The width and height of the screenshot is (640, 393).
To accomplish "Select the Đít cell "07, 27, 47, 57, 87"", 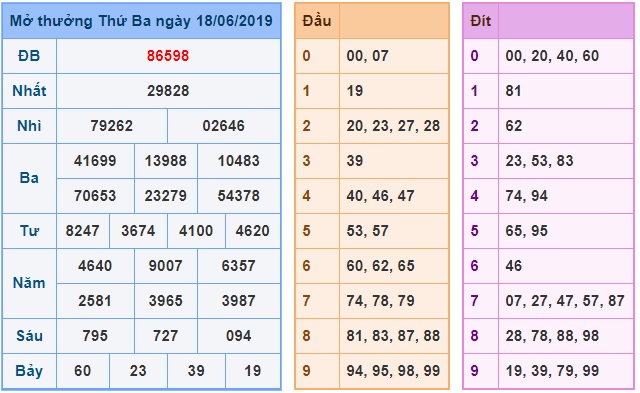I will [x=565, y=301].
